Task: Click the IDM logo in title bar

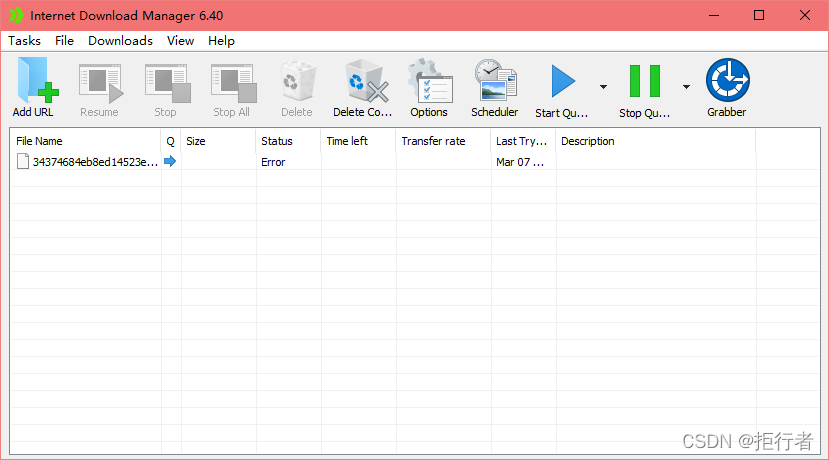Action: pos(16,15)
